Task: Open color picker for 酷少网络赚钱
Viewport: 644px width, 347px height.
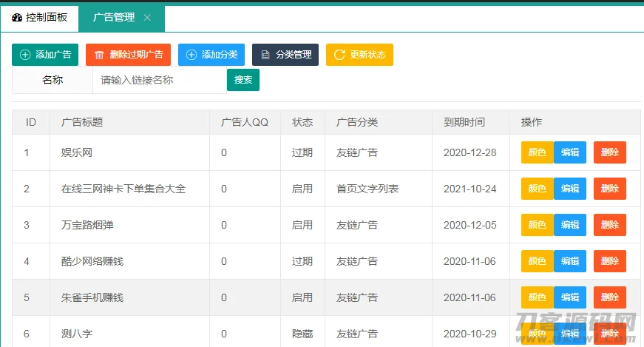Action: coord(538,261)
